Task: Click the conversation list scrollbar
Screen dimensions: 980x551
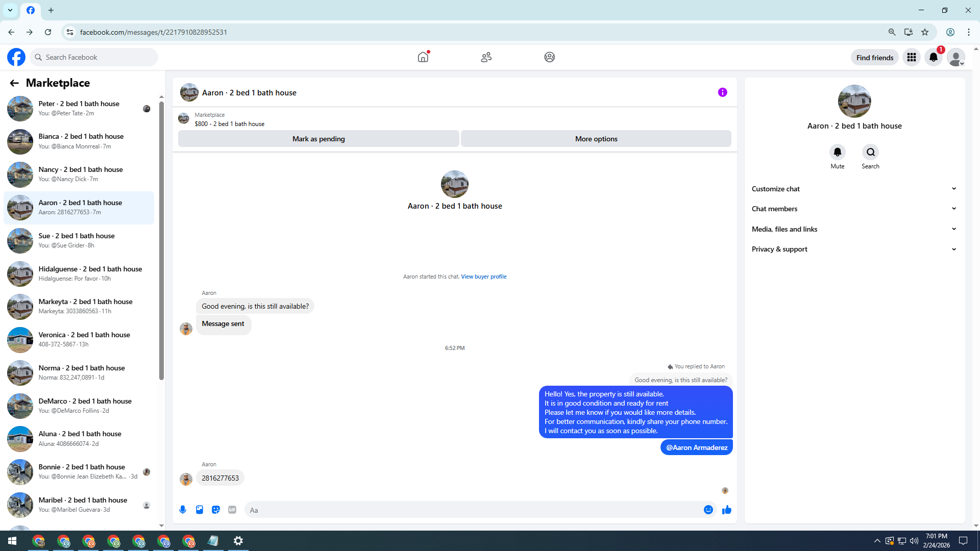Action: tap(161, 240)
